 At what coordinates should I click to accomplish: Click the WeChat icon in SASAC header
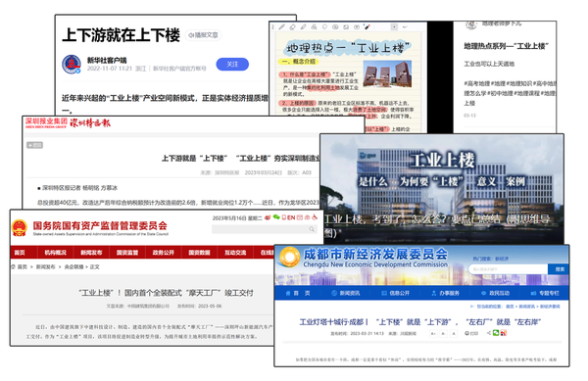[276, 217]
